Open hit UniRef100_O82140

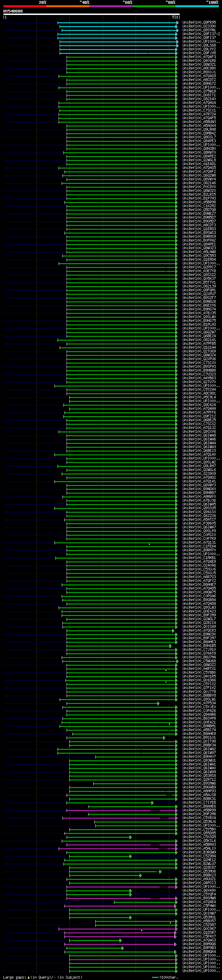pos(199,99)
